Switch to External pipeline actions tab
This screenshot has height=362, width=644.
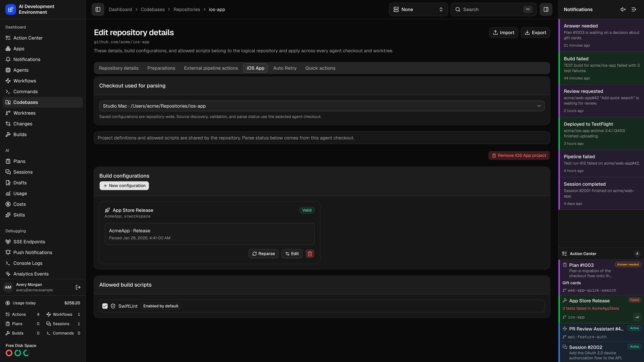211,68
